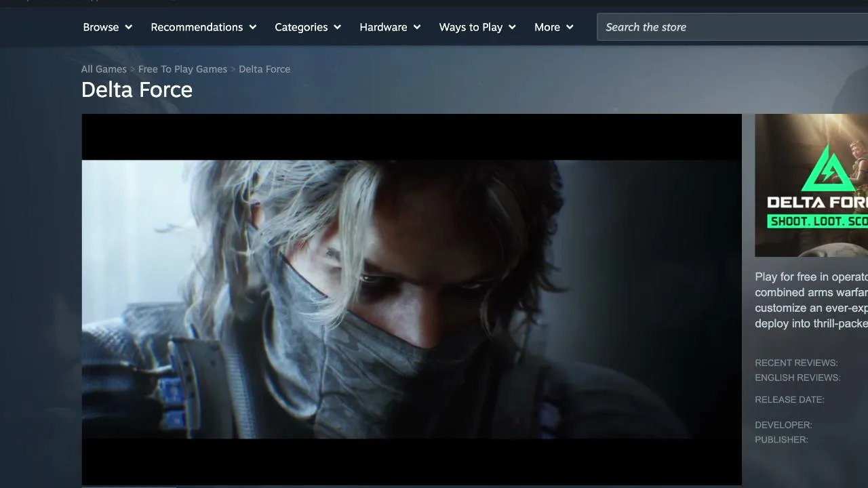The width and height of the screenshot is (868, 488).
Task: Go to All Games breadcrumb
Action: pos(104,69)
